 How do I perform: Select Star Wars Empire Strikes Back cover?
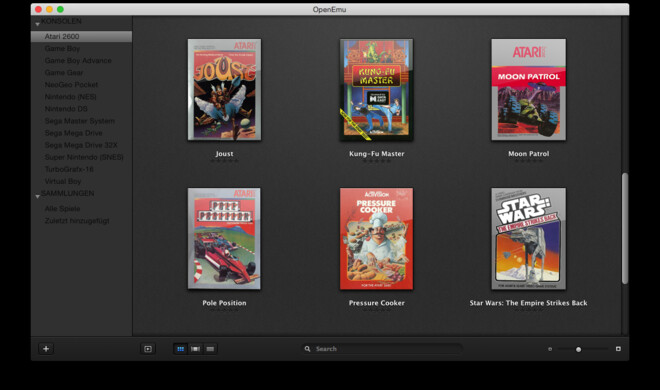click(529, 239)
